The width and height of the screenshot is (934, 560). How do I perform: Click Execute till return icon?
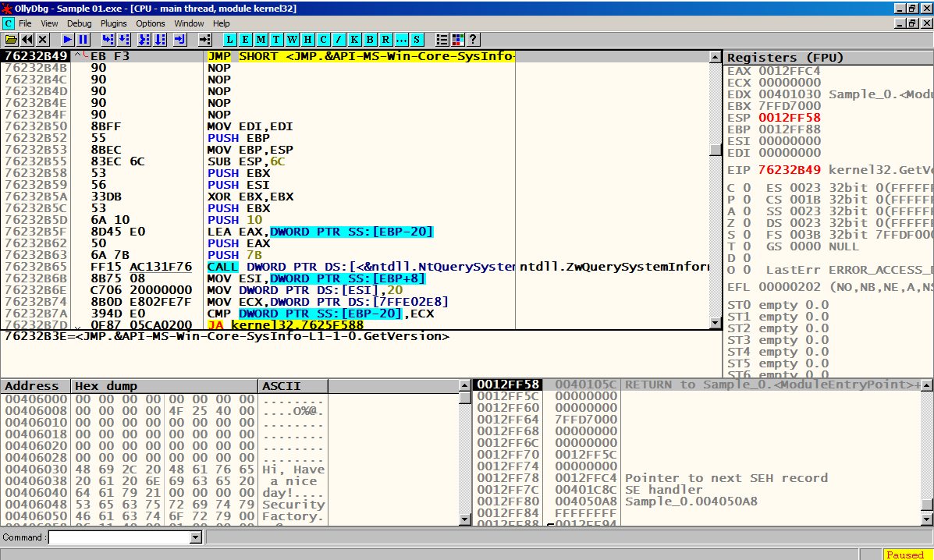180,39
